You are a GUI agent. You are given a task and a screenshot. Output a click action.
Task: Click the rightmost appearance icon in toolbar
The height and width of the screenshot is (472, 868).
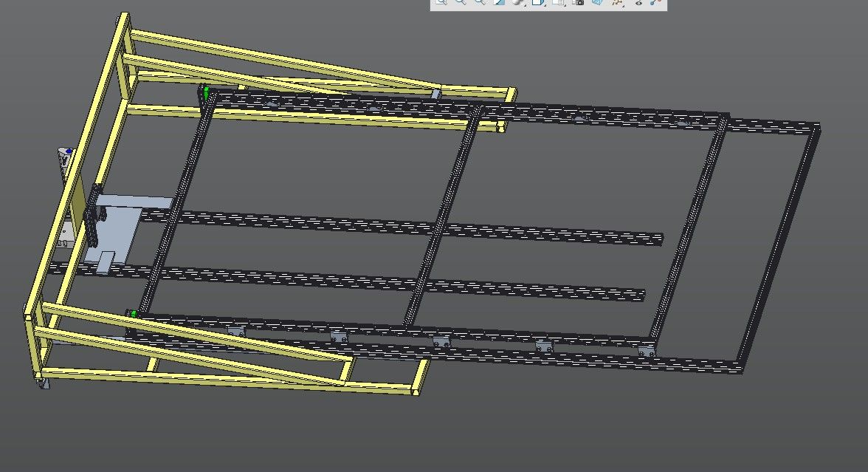[655, 3]
